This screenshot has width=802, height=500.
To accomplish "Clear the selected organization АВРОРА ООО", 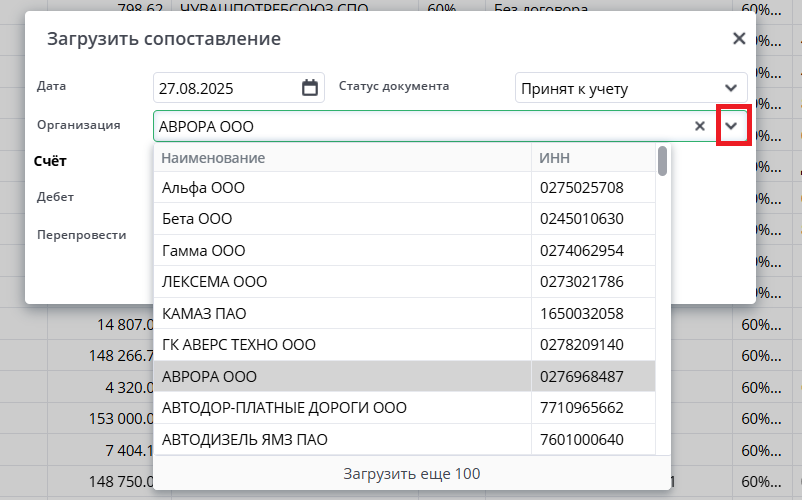I will pos(700,126).
